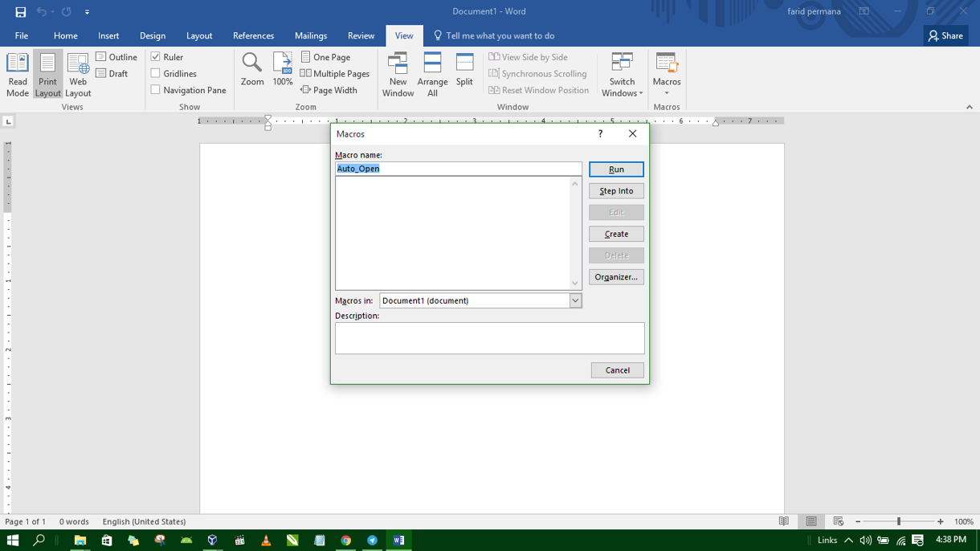
Task: Open the Macros in dropdown
Action: pos(576,300)
